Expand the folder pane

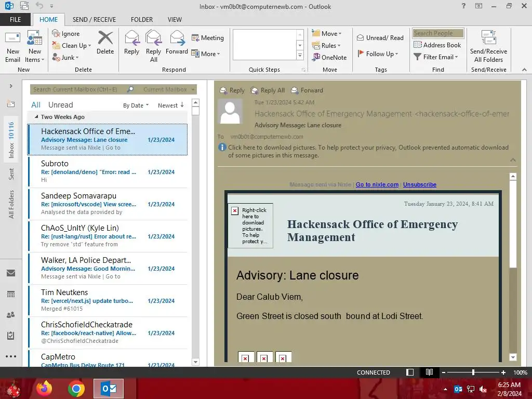pyautogui.click(x=11, y=86)
